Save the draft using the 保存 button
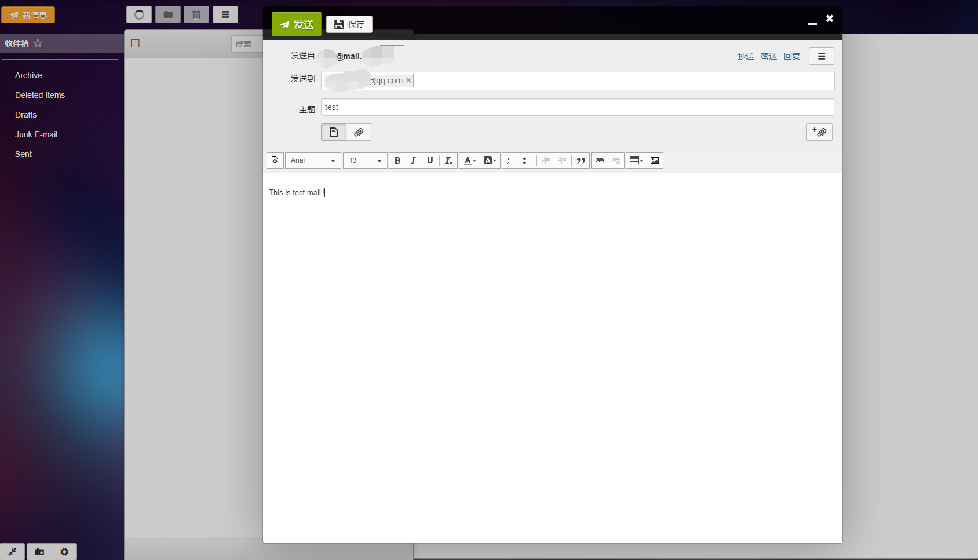 click(349, 24)
